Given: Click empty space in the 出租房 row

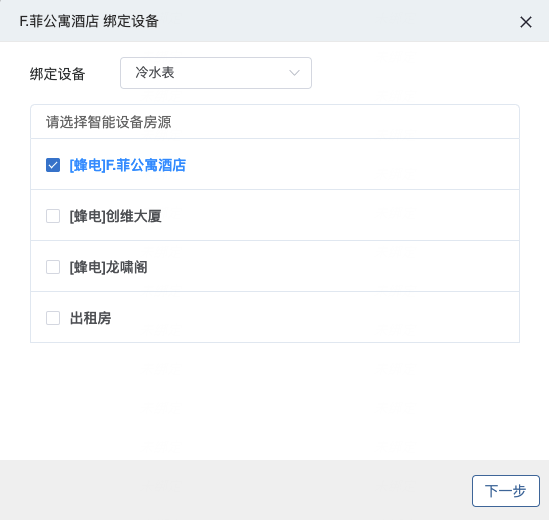Looking at the screenshot, I should 315,318.
